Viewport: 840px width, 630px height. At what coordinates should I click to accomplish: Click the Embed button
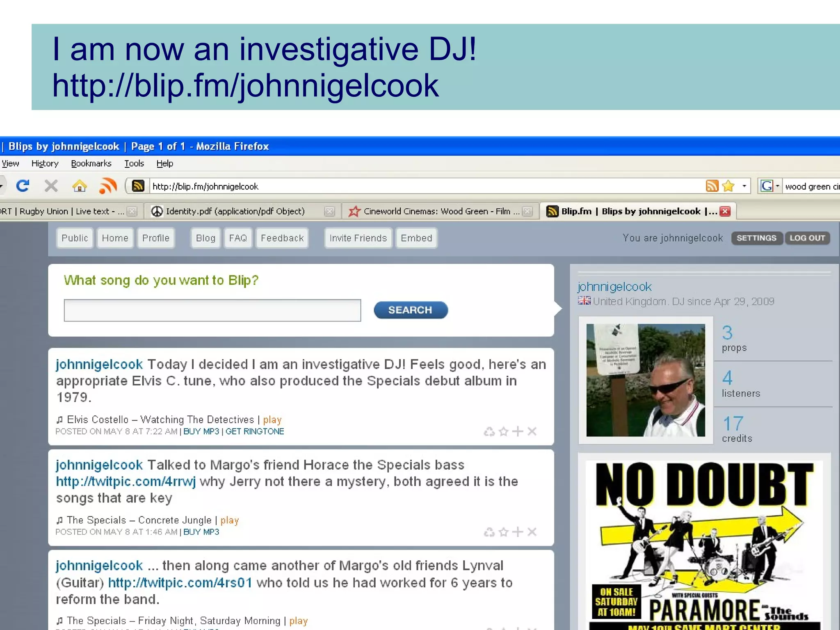click(416, 238)
